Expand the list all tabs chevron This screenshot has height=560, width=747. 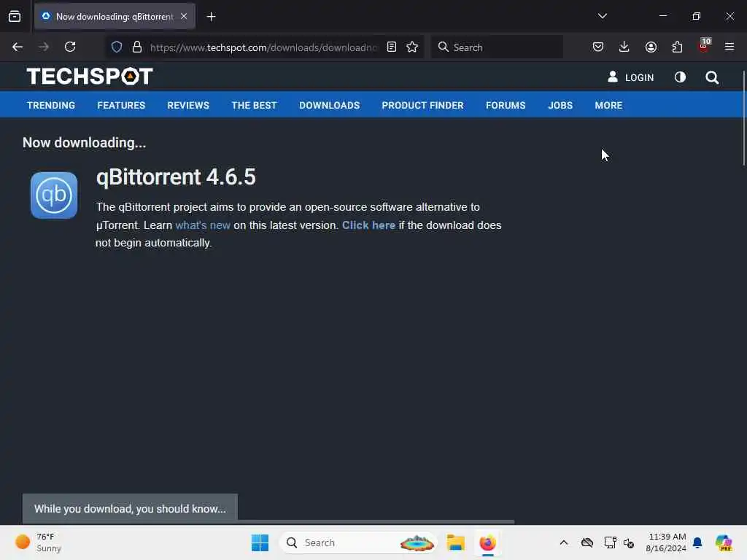(x=602, y=16)
